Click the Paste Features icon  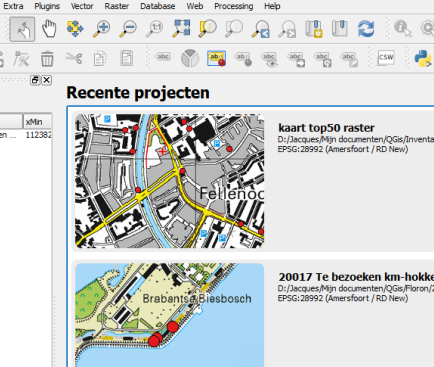pos(126,59)
